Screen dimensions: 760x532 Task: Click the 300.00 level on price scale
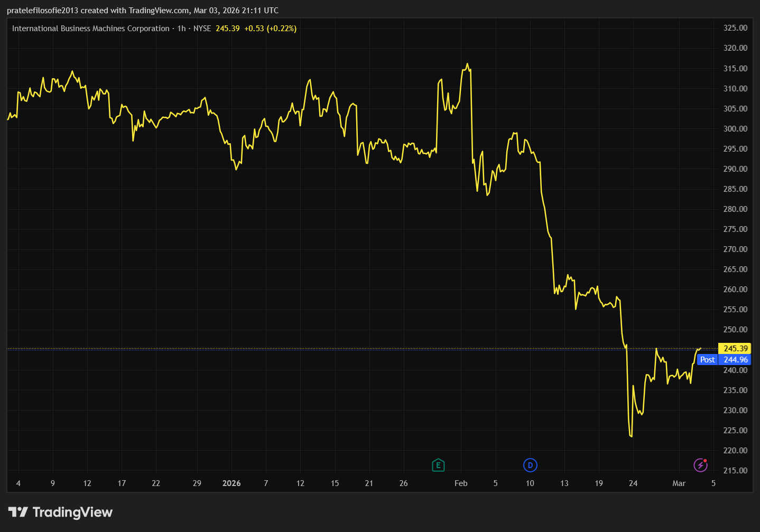[735, 129]
